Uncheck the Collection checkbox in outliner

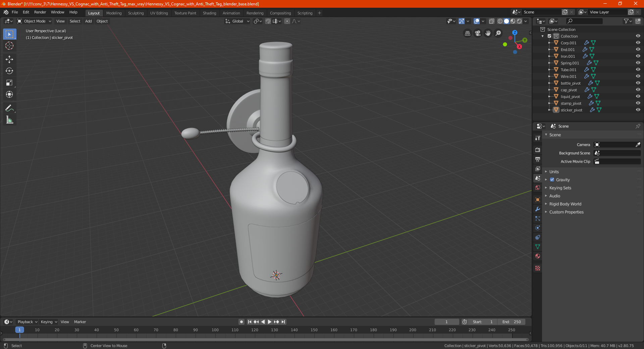pos(549,36)
